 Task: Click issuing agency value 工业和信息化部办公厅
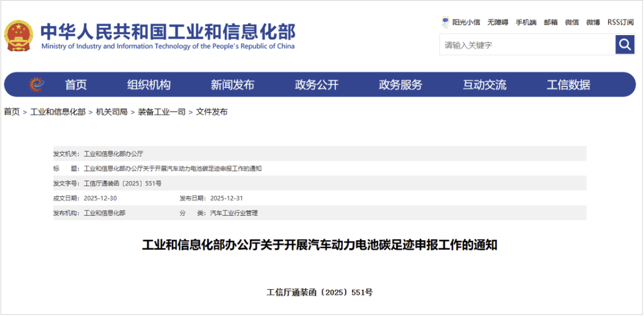click(113, 154)
